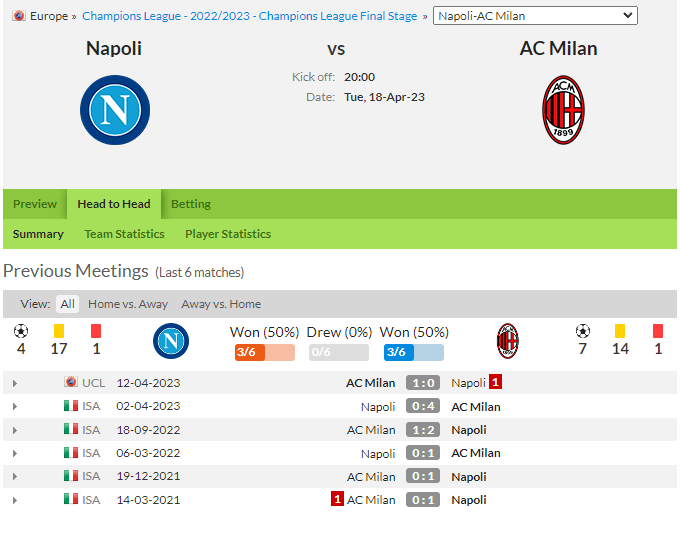680x548 pixels.
Task: Click the Napoli orange 3/6 win bar
Action: click(x=265, y=352)
